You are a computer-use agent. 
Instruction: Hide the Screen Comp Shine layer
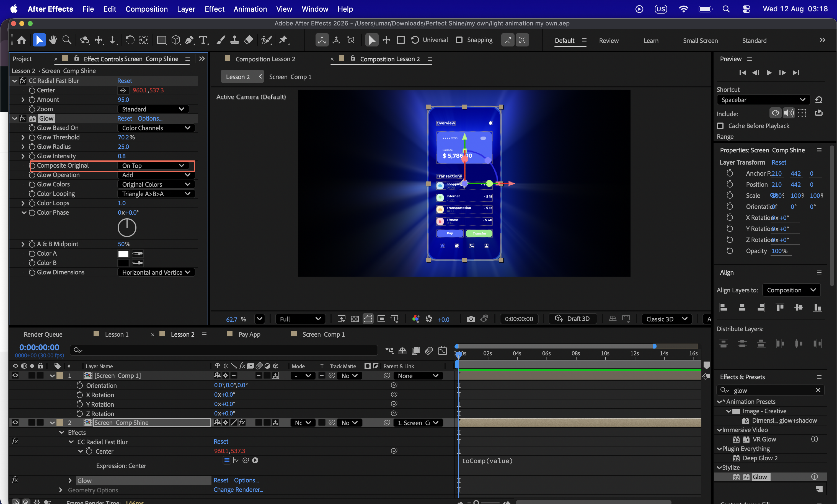pyautogui.click(x=15, y=423)
